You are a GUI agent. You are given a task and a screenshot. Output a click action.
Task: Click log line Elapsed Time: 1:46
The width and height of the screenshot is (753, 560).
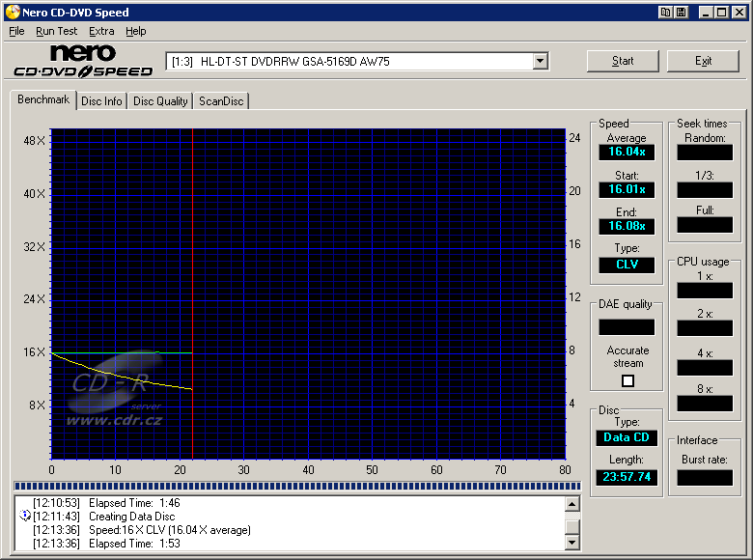click(106, 503)
